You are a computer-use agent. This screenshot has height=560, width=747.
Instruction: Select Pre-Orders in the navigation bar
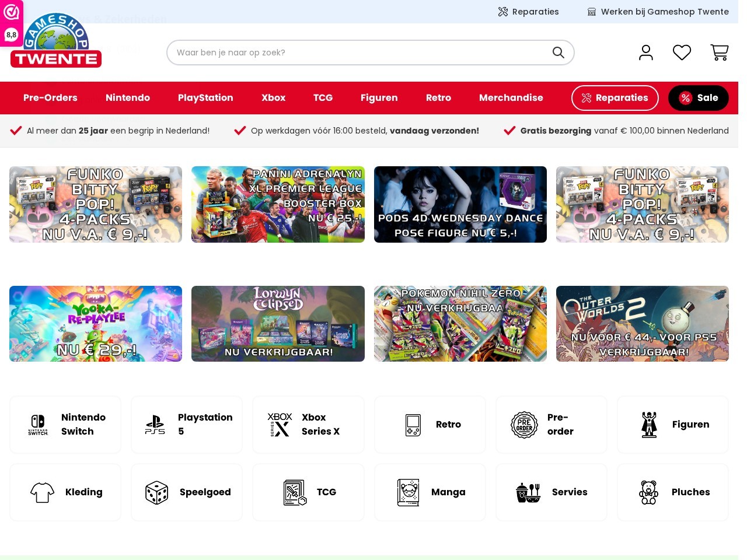click(50, 98)
